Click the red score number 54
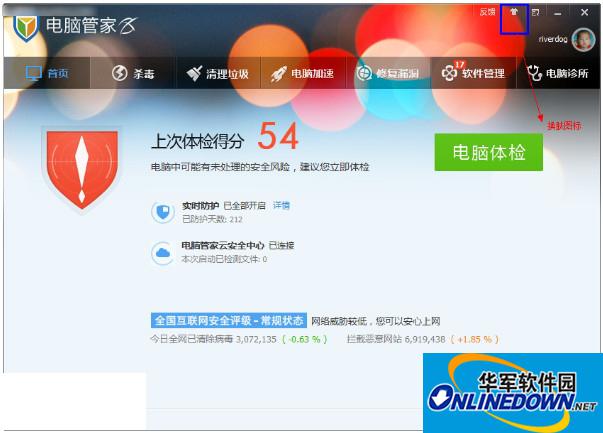 279,137
